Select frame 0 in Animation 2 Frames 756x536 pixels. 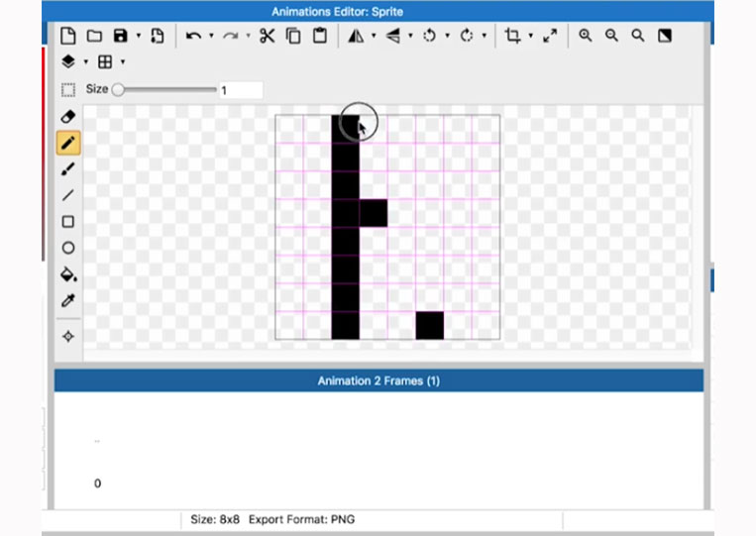(97, 483)
